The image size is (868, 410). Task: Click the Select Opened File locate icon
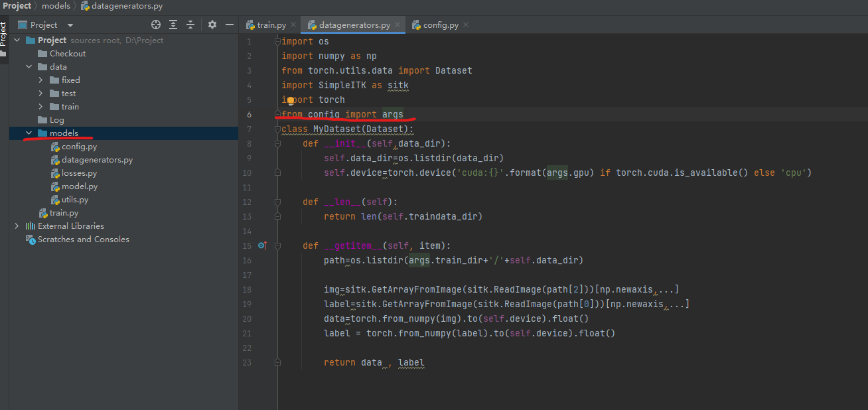click(156, 25)
